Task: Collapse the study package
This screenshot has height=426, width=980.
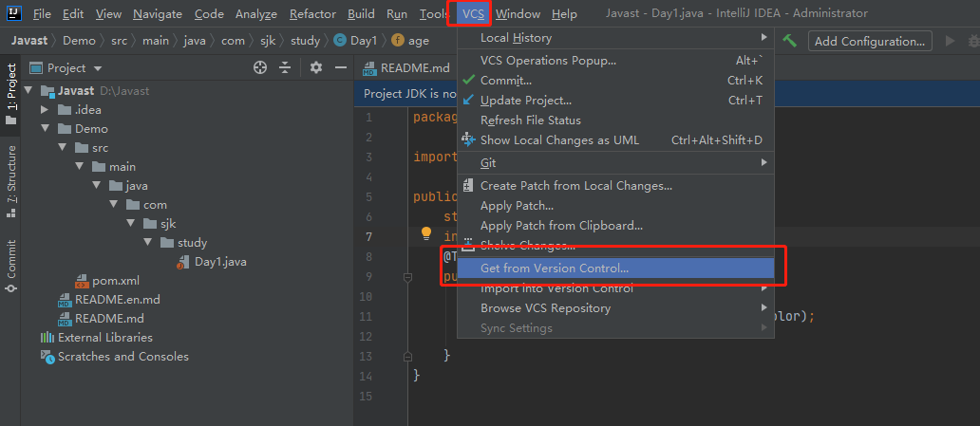Action: point(147,242)
